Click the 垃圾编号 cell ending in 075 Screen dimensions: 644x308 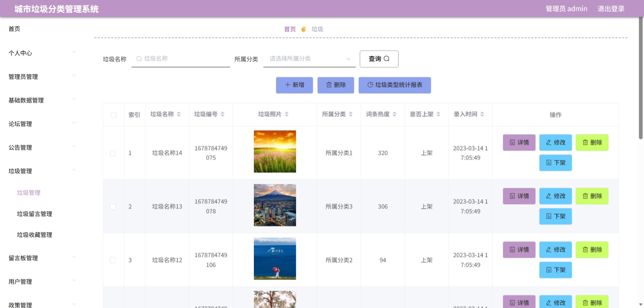[x=211, y=153]
